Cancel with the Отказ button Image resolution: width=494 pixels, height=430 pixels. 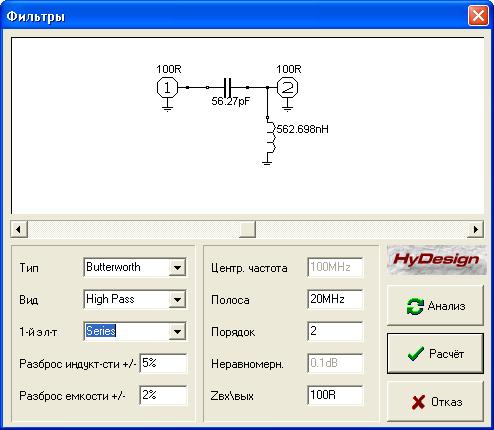tap(435, 402)
